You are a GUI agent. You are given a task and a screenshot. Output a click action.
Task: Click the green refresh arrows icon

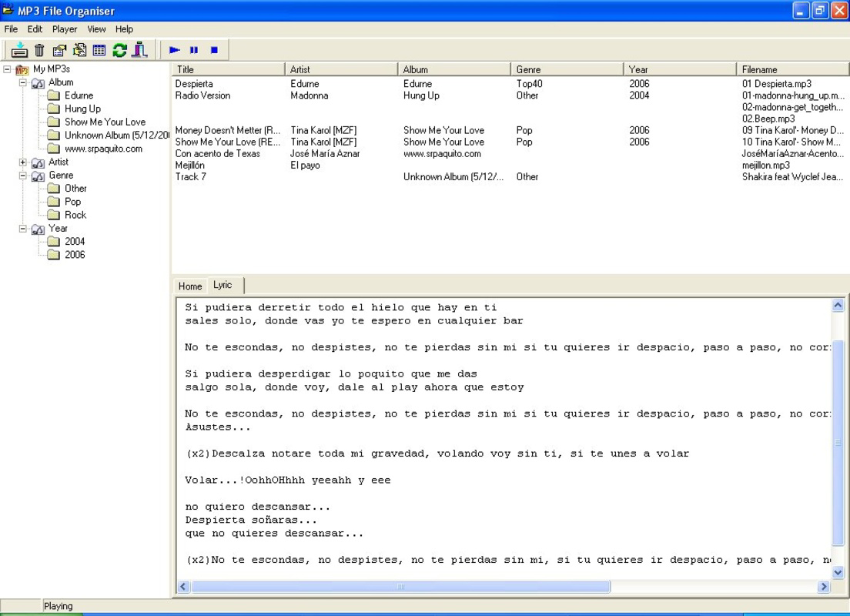119,50
